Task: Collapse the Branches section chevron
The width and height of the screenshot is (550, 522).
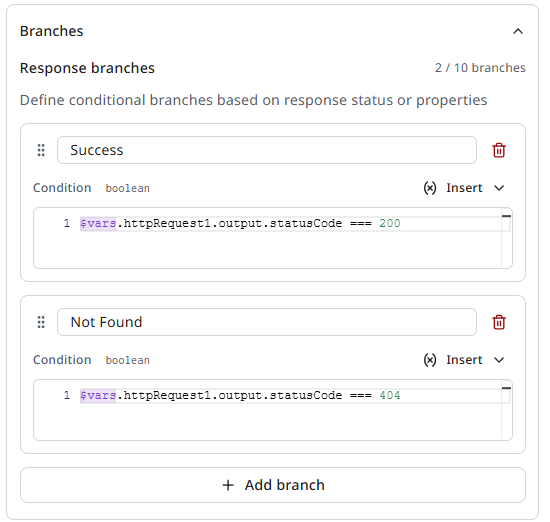Action: coord(518,32)
